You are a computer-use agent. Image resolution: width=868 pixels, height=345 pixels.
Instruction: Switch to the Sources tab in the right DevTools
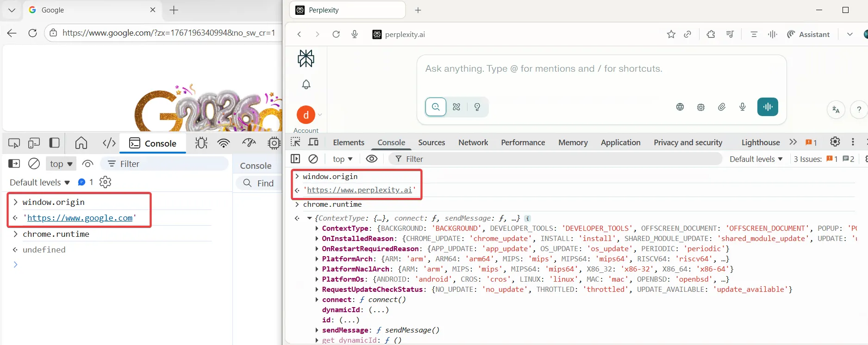click(x=431, y=142)
